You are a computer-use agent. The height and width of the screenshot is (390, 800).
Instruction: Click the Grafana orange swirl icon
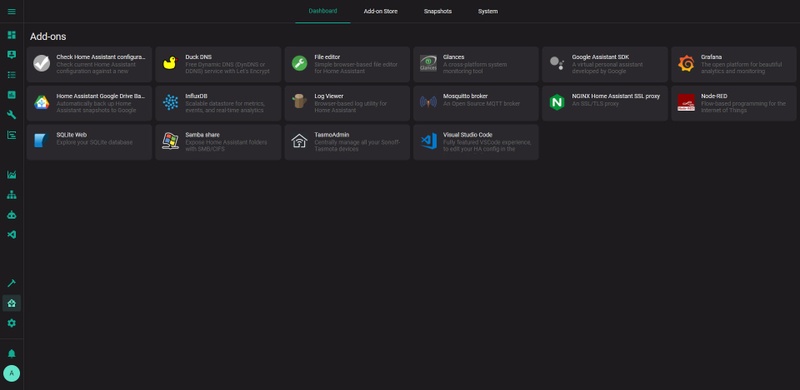[686, 63]
